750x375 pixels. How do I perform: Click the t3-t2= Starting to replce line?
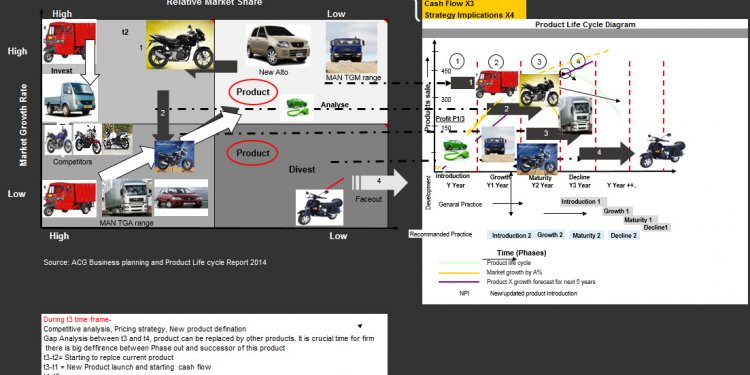coord(108,358)
